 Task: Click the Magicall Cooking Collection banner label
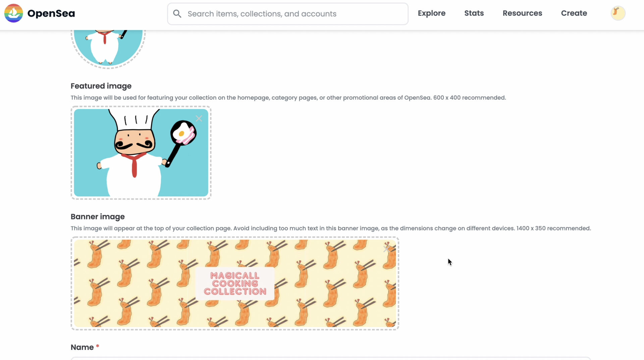(235, 283)
